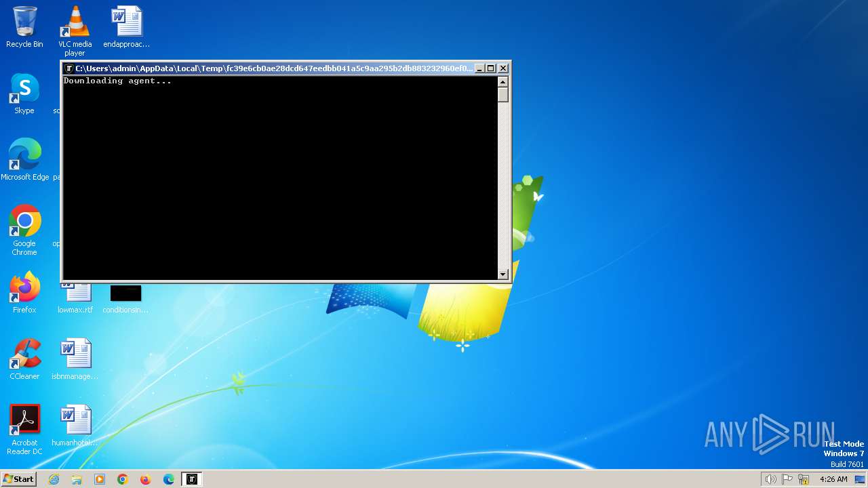Viewport: 868px width, 488px height.
Task: Open the console window system menu icon
Action: coord(68,68)
